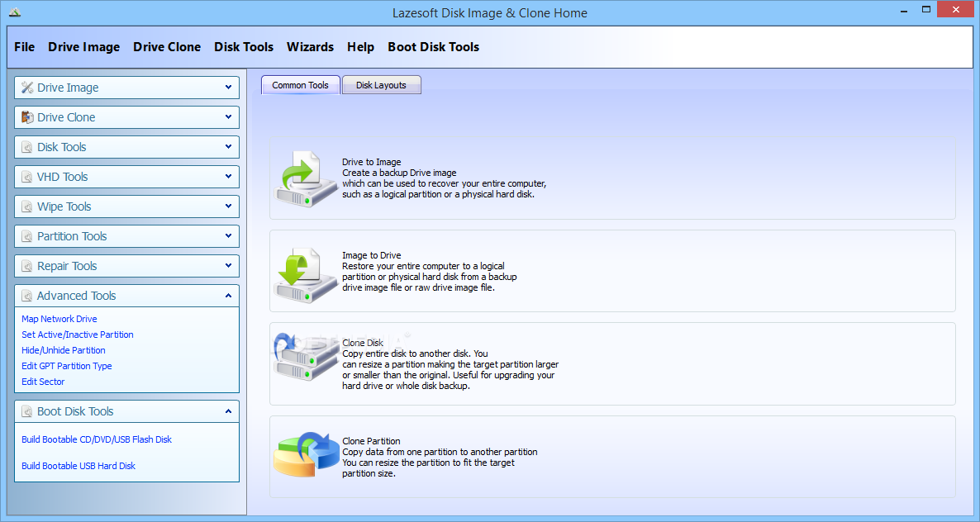Click the Clone Partition pie chart icon

coord(307,455)
